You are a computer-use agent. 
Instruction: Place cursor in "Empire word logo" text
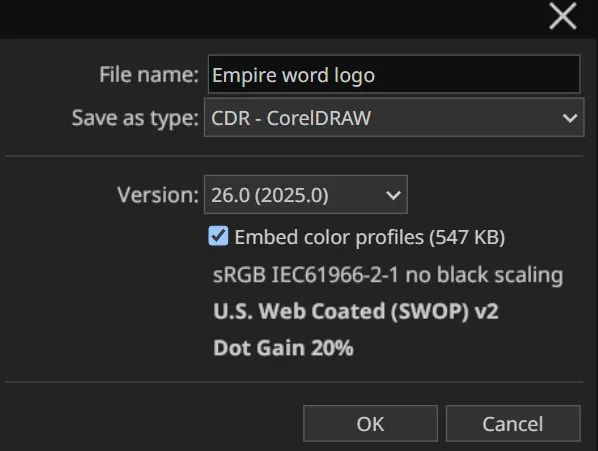294,75
